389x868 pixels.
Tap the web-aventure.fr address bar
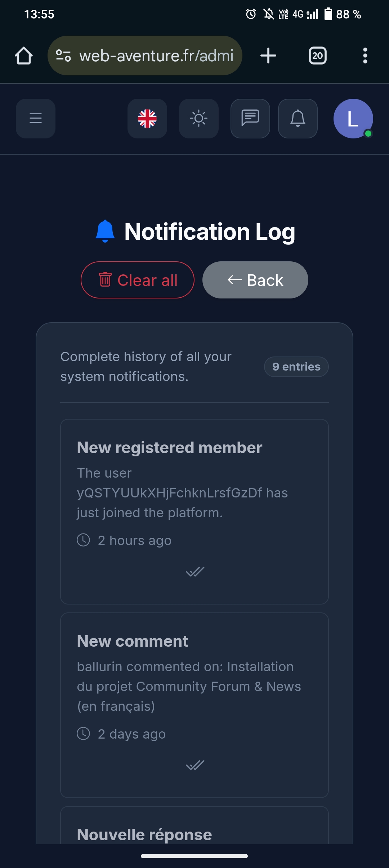point(156,56)
